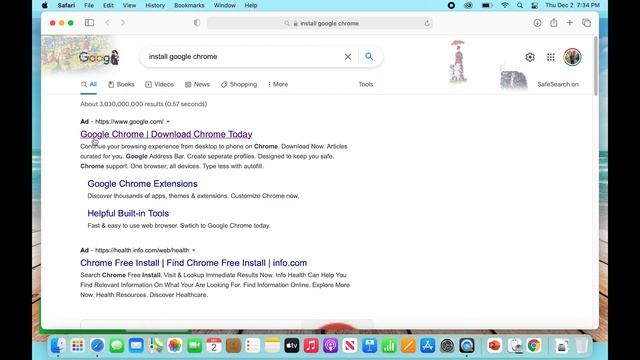Open the Bookmarks menu
Viewport: 640px width, 360px height.
coord(189,5)
